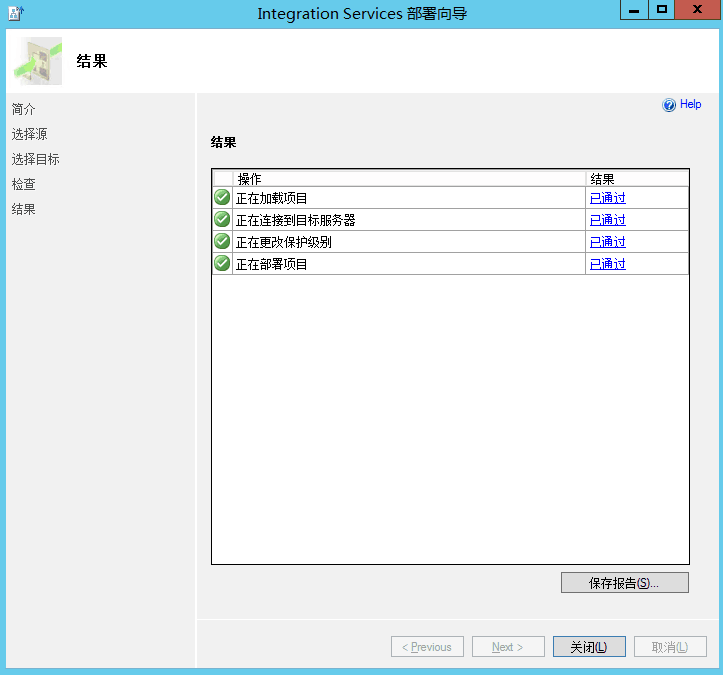The height and width of the screenshot is (675, 723).
Task: Click the wizard app icon in the title bar
Action: (x=16, y=13)
